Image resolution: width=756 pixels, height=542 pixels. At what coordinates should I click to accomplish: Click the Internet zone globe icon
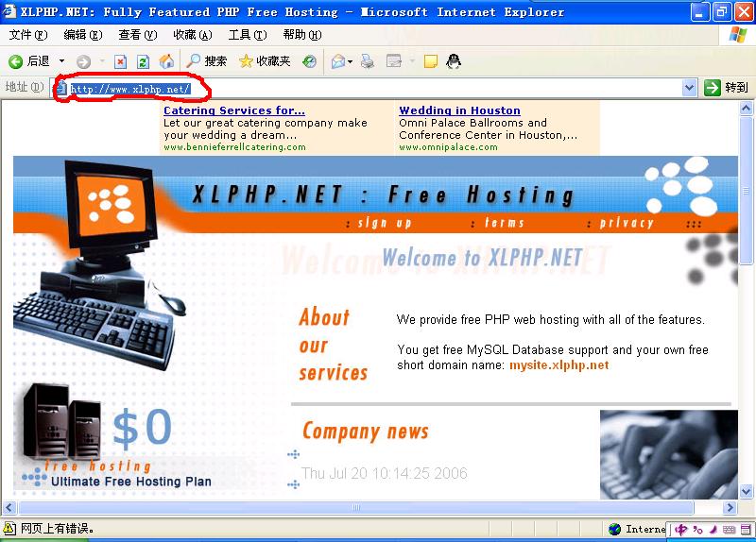coord(614,529)
